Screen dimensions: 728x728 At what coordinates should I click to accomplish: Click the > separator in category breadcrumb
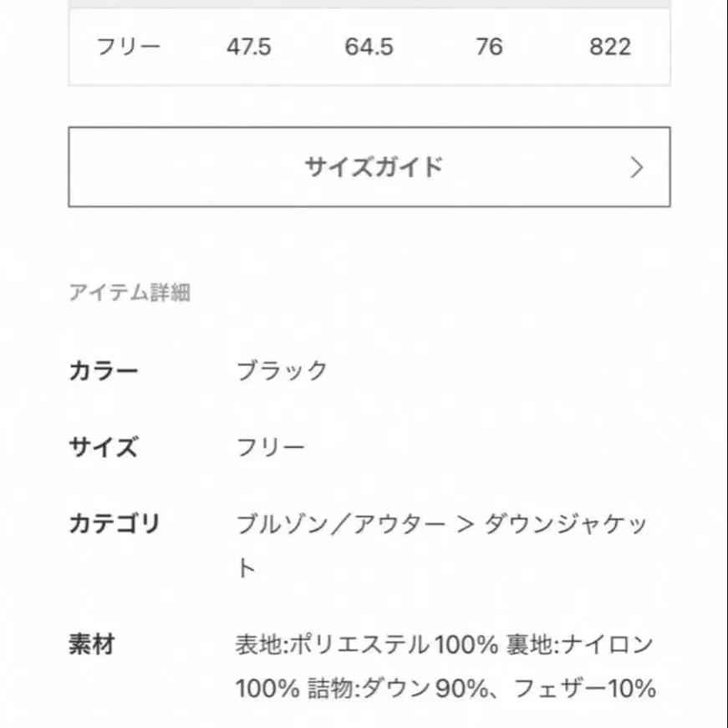coord(468,523)
